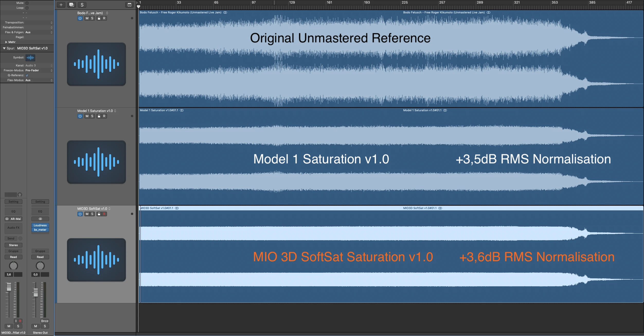644x336 pixels.
Task: Expand the Mehr disclosure triangle
Action: point(6,42)
